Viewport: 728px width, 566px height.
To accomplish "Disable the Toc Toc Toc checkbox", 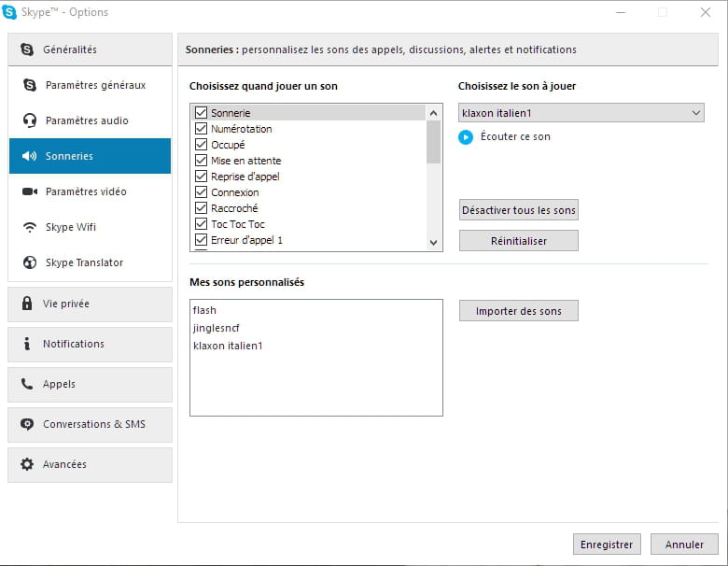I will coord(201,224).
